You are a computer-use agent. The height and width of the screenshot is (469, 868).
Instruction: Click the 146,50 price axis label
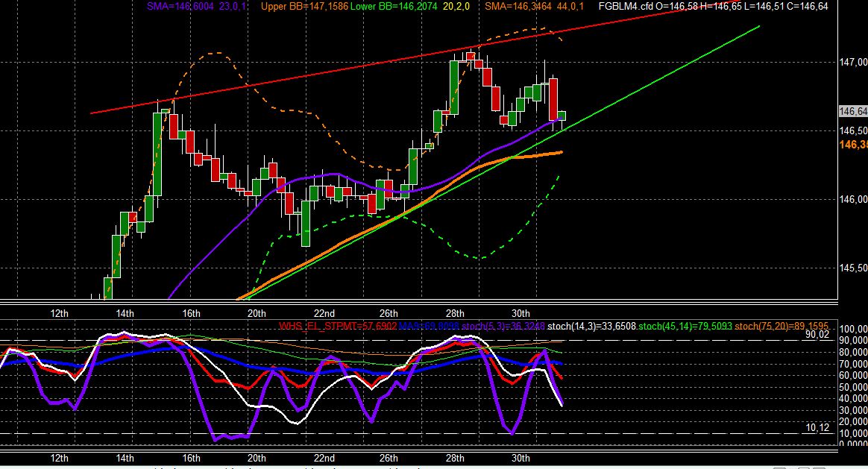(853, 130)
